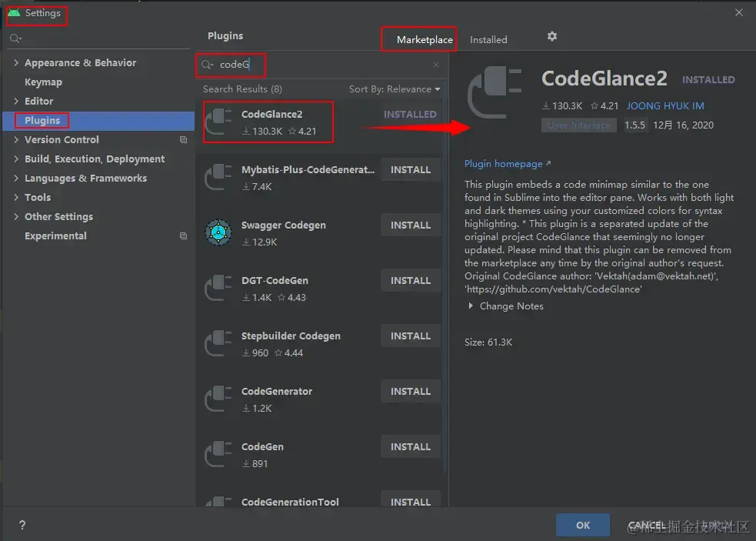Click the search history icon in plugin search

point(208,65)
